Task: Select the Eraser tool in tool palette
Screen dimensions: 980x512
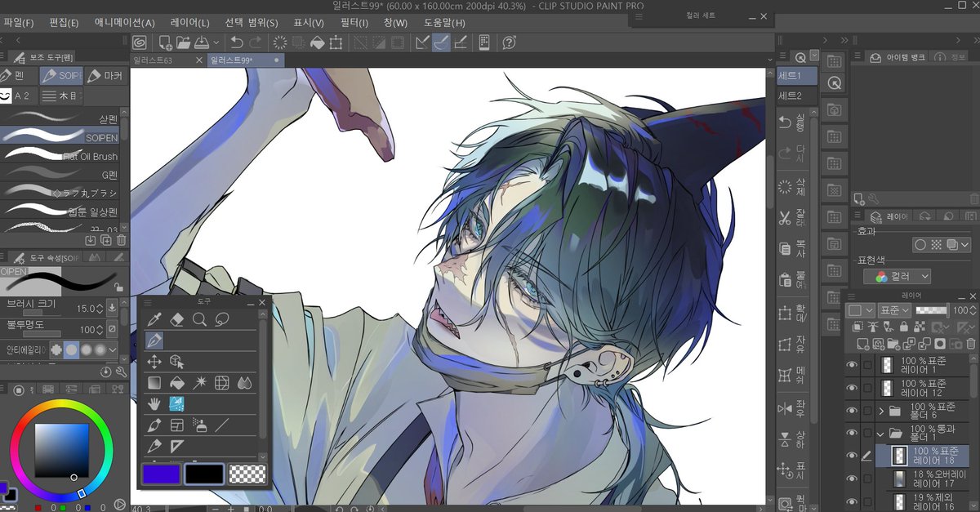Action: pos(176,319)
